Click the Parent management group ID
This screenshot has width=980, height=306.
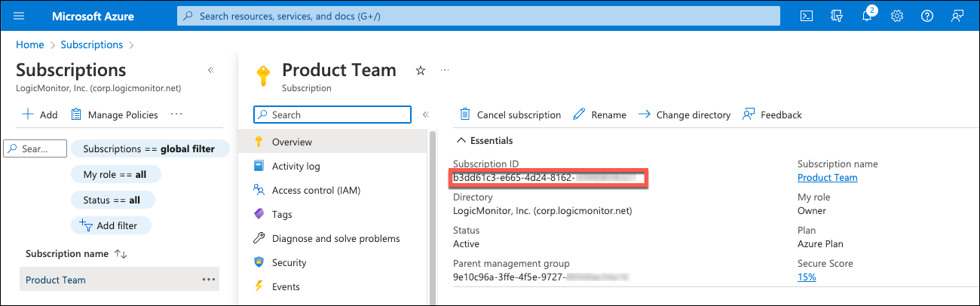pos(541,277)
